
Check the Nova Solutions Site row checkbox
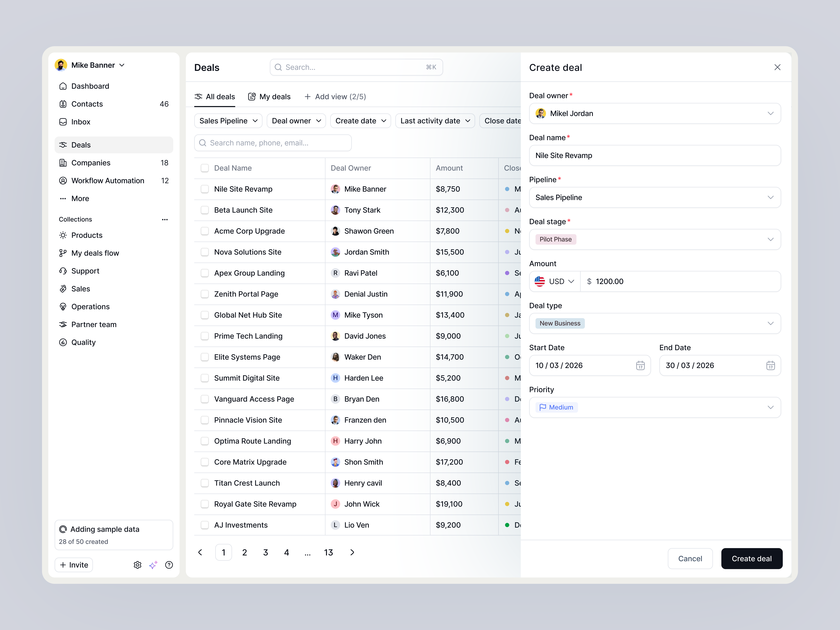pyautogui.click(x=205, y=252)
